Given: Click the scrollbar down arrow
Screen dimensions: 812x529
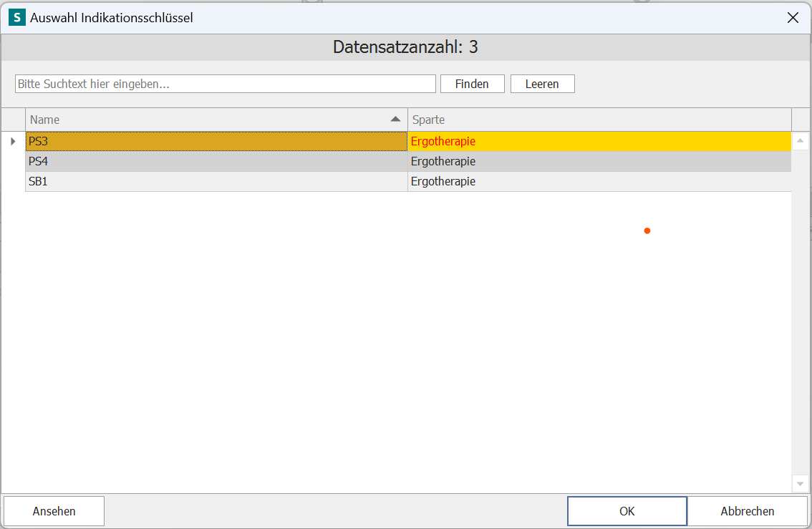Looking at the screenshot, I should (x=800, y=484).
